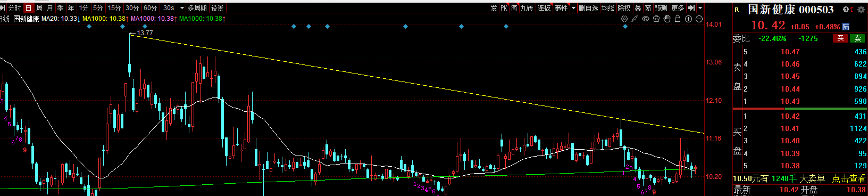Click the red 买 buy button
Viewport: 868px width, 196px height.
(x=840, y=38)
